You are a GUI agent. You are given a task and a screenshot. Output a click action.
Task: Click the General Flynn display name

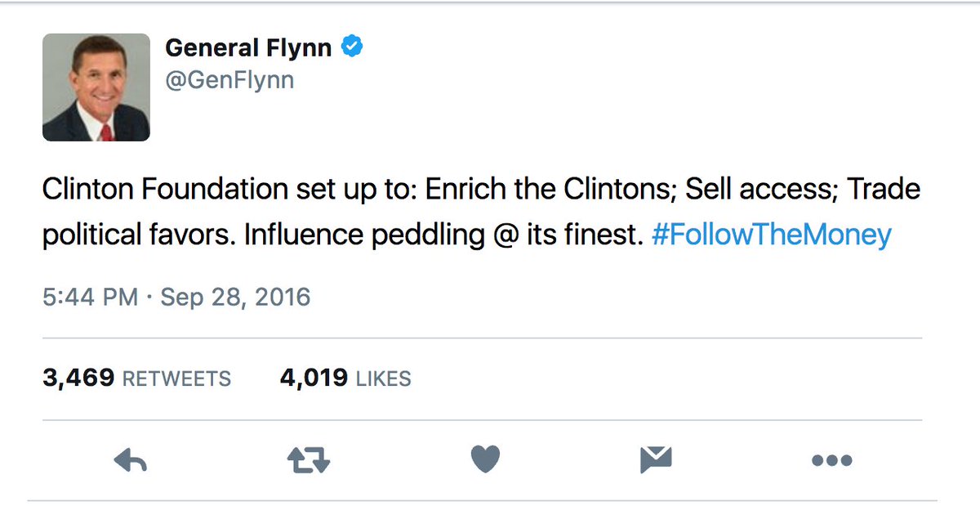248,48
